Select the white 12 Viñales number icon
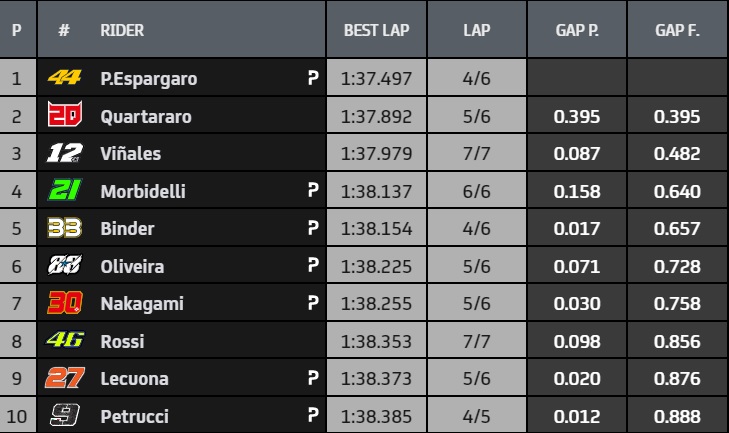Viewport: 729px width, 433px height. tap(65, 153)
